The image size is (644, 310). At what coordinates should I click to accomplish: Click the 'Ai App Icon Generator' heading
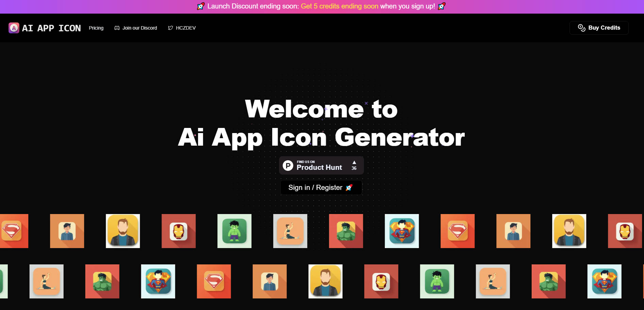[x=321, y=137]
